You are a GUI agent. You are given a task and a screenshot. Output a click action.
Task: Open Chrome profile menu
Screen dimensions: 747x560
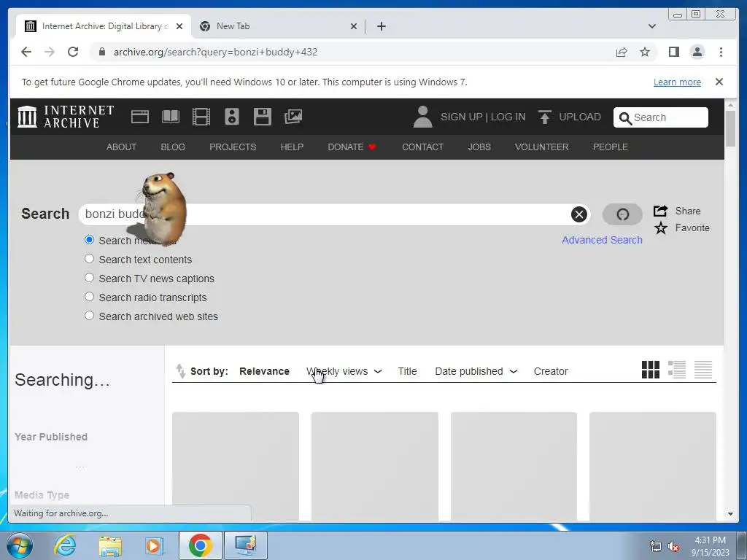[x=697, y=52]
